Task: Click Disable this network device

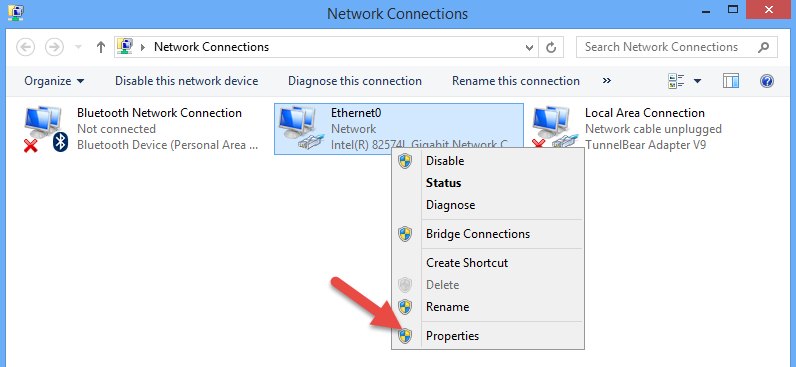Action: [x=186, y=81]
